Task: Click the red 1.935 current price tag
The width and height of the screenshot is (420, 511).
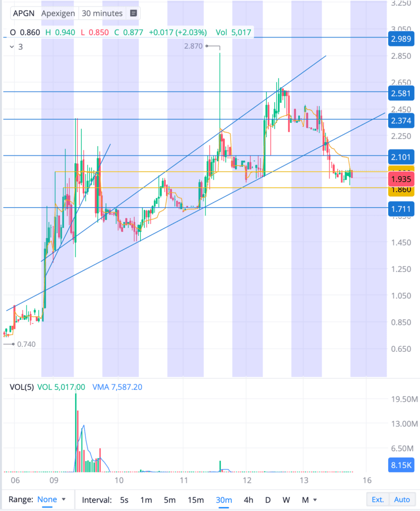Action: (401, 179)
